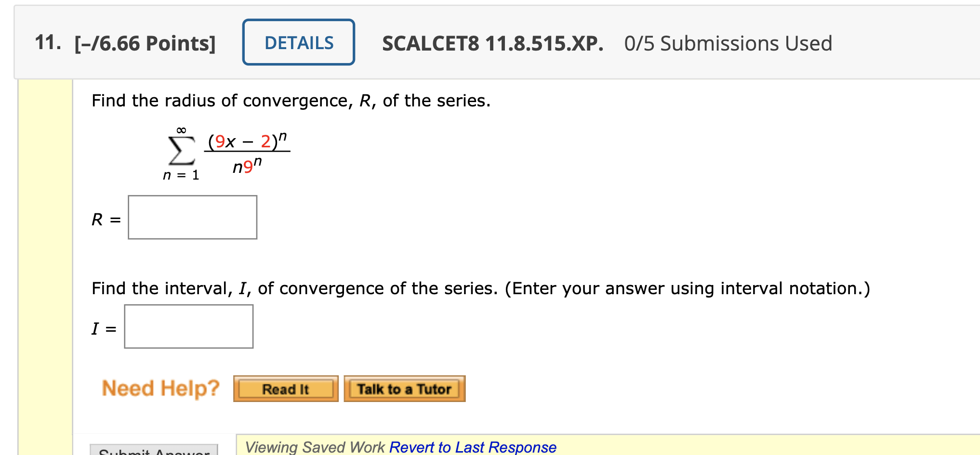
Task: Click the radius of convergence prompt text
Action: click(x=290, y=101)
